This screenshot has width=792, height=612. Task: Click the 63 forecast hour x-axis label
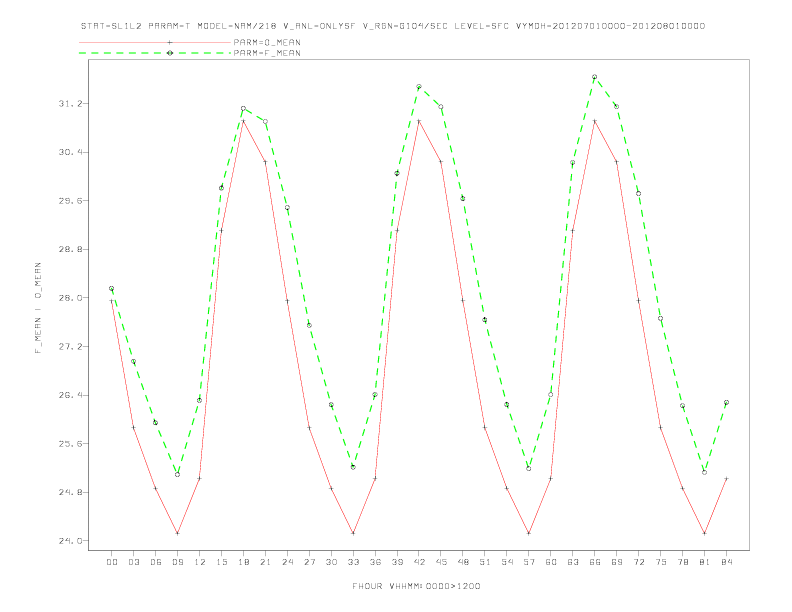click(x=573, y=562)
